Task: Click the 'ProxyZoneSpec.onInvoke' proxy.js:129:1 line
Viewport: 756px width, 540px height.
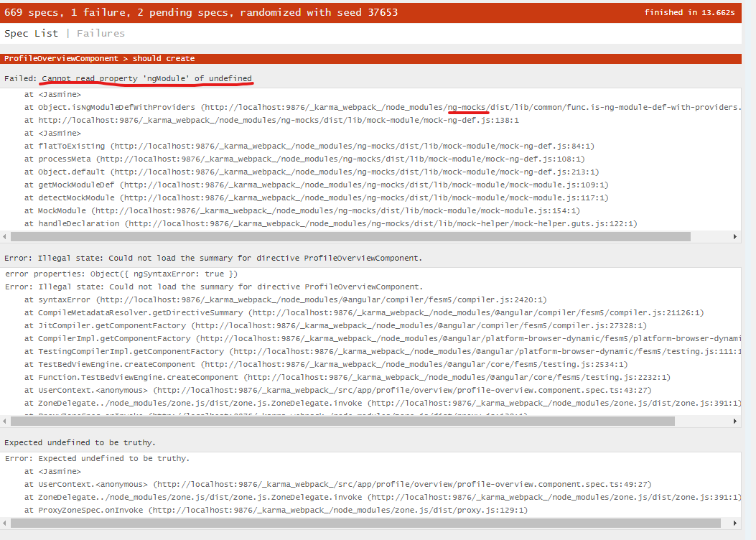Action: (276, 511)
